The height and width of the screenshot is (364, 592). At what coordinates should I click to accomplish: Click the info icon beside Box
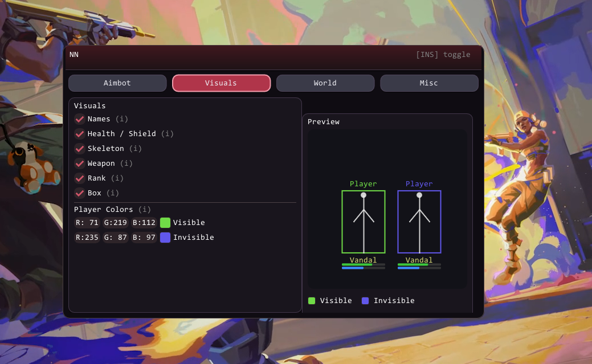point(112,193)
